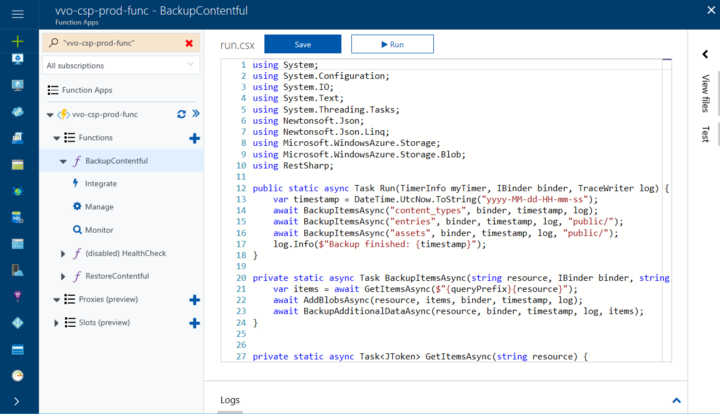Add a new proxy with plus icon
The image size is (720, 414).
tap(195, 300)
